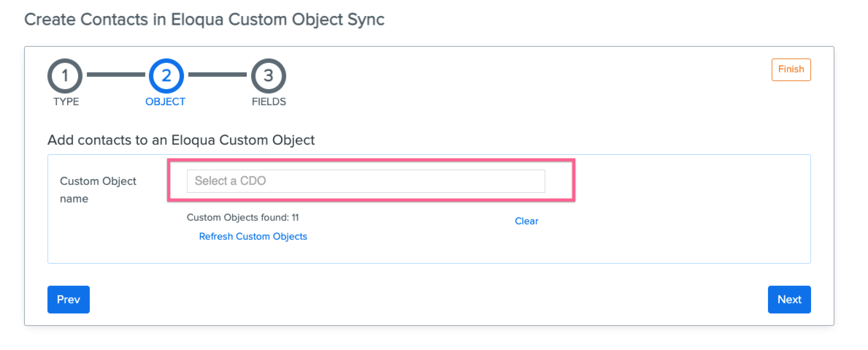Click connector line between steps 1 and 2
Screen dimensions: 868x350
[115, 75]
